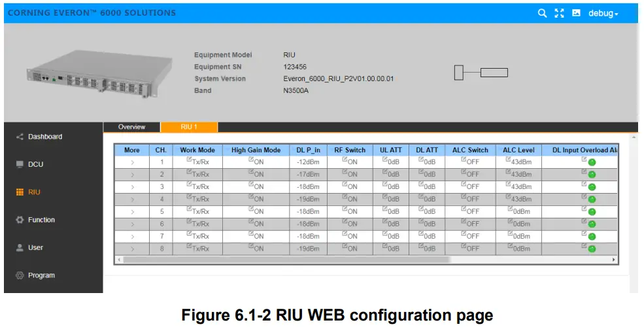Open DCU in the sidebar
The height and width of the screenshot is (331, 644).
coord(36,164)
